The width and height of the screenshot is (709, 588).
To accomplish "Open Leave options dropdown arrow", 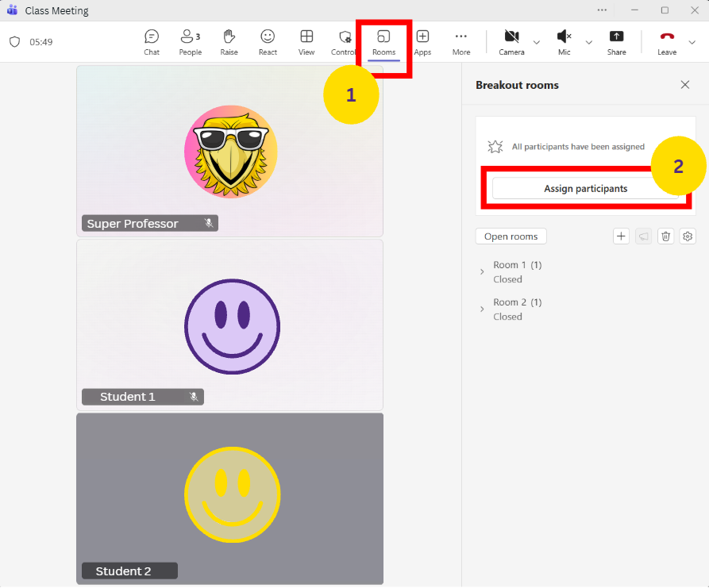I will (x=692, y=42).
